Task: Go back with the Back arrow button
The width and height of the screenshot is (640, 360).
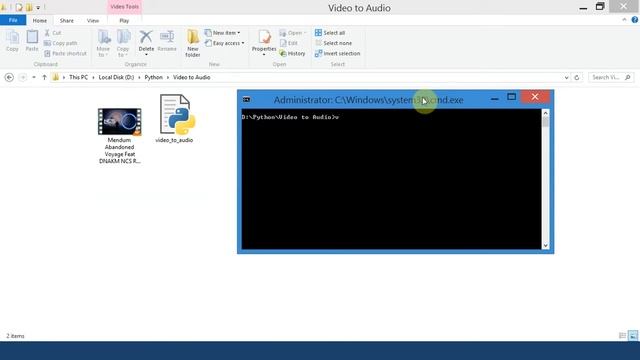Action: (x=9, y=77)
